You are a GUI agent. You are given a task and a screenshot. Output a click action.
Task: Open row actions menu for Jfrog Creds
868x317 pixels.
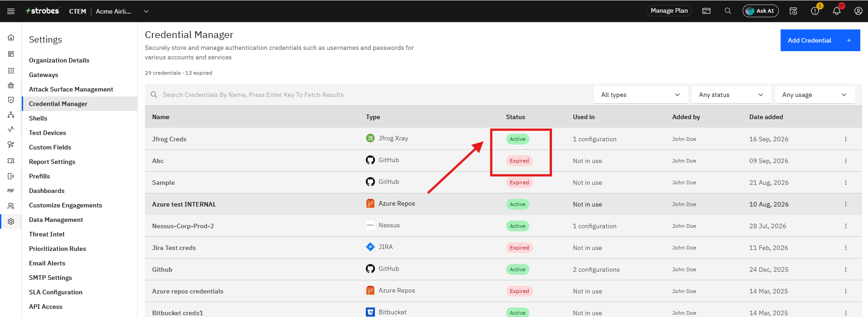tap(846, 139)
